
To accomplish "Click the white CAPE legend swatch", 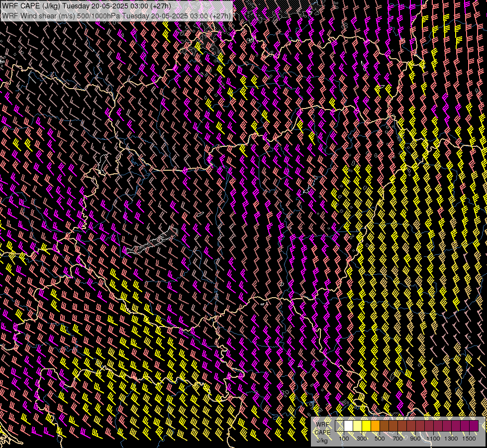I will [349, 426].
